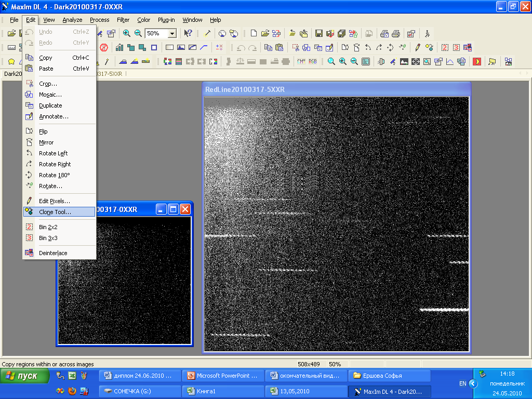Click the New document icon

[254, 33]
